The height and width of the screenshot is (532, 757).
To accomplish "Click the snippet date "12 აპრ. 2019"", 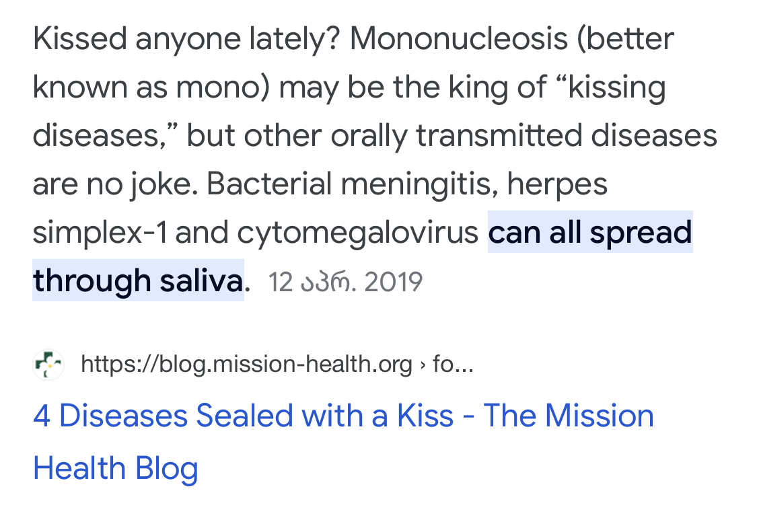I will pyautogui.click(x=345, y=282).
